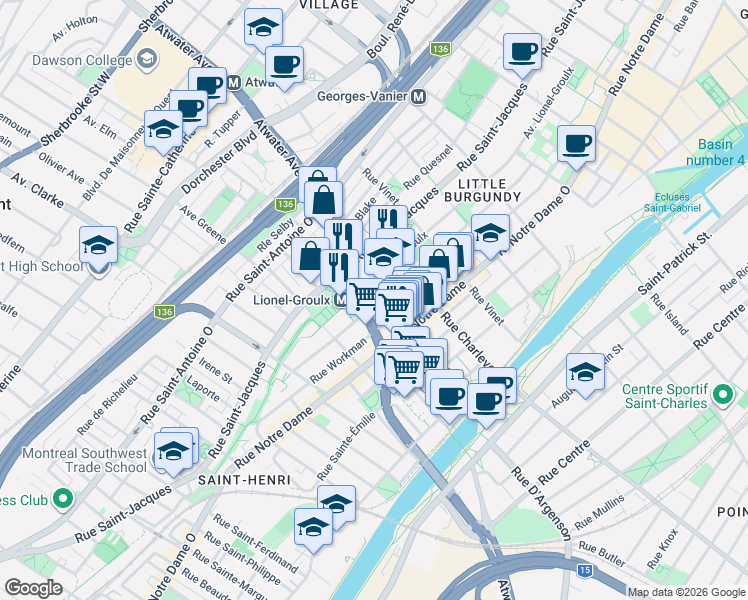Open the restaurant marker near Rue Vinet and Blake
Screen dimensions: 748x600
[388, 220]
